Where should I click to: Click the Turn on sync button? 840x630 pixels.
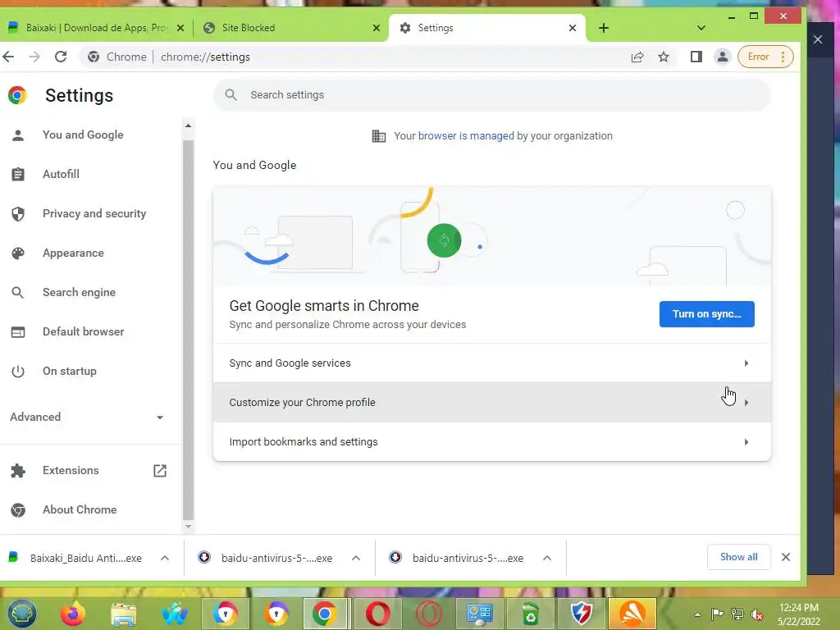tap(706, 314)
